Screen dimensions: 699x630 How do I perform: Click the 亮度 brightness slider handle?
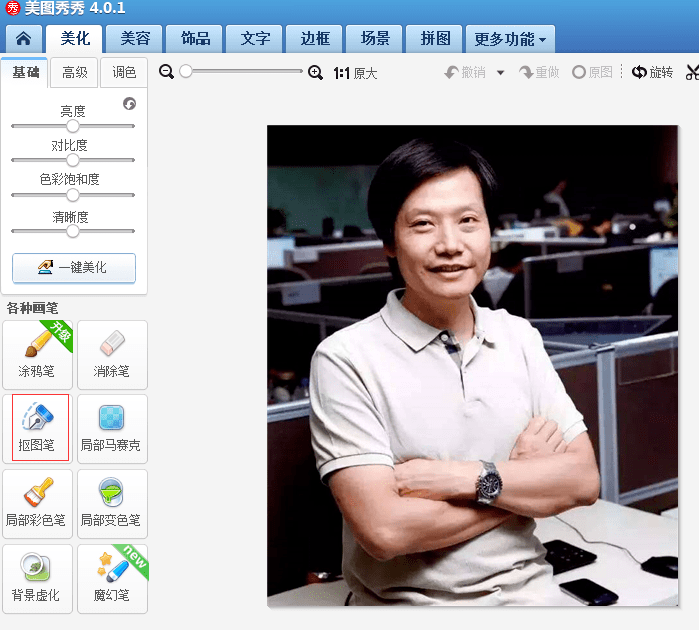[x=73, y=126]
